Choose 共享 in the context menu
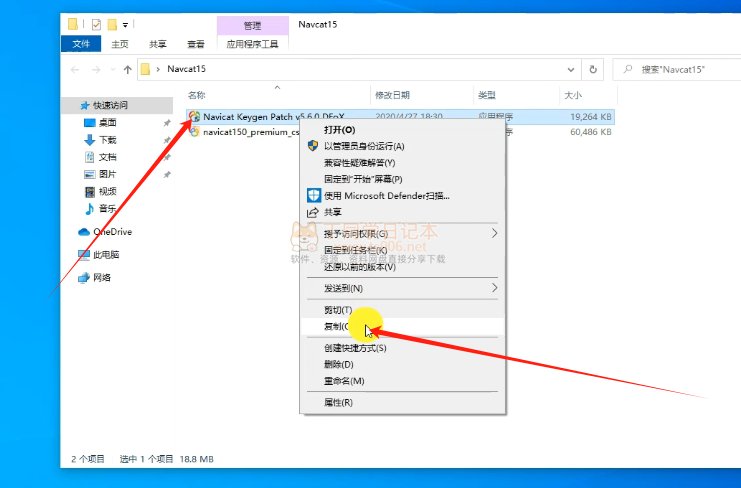The image size is (741, 488). click(x=403, y=212)
